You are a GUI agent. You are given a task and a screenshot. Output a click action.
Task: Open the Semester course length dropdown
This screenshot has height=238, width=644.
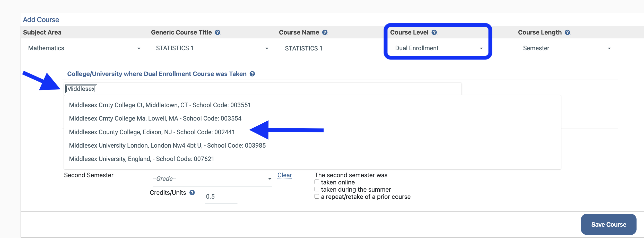pos(567,48)
